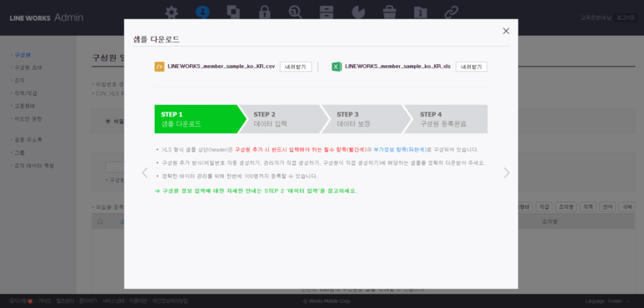This screenshot has height=308, width=644.
Task: Open the gear settings icon in top navigation
Action: pos(172,12)
